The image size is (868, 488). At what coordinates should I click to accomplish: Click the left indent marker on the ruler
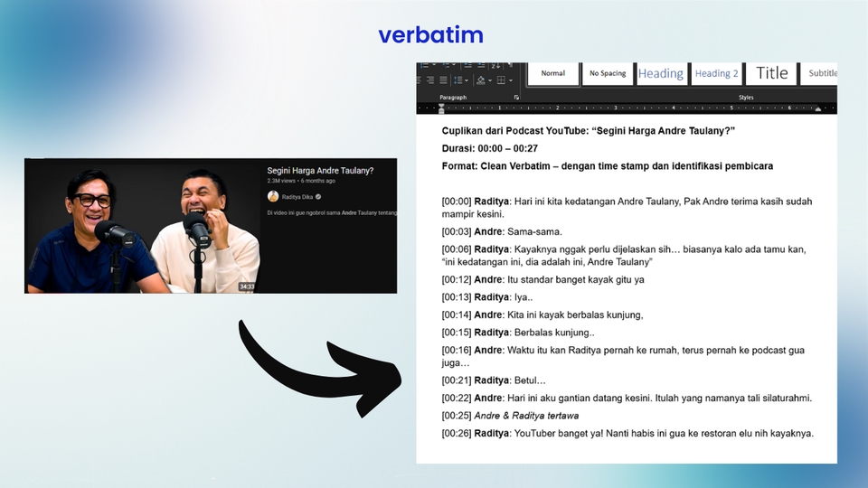click(x=441, y=108)
